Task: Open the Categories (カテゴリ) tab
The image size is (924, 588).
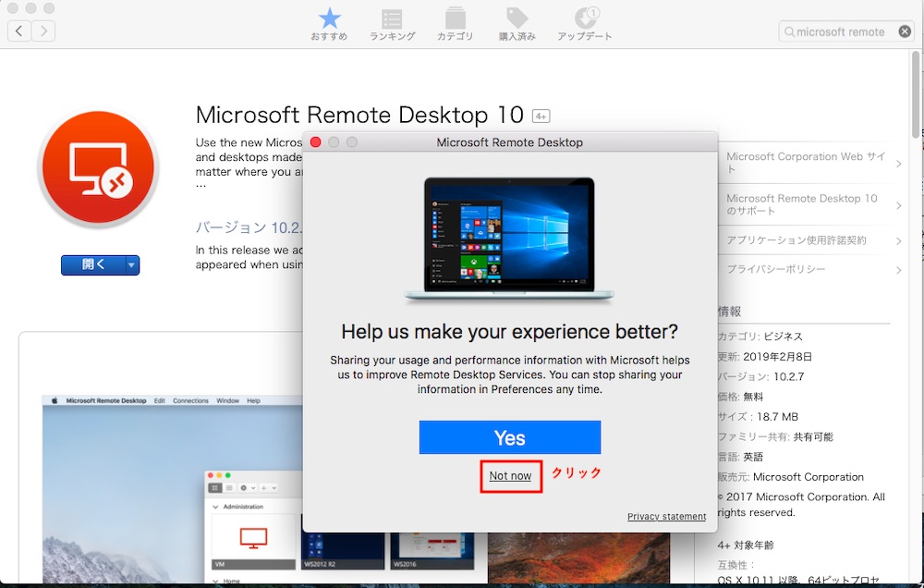Action: click(x=455, y=24)
